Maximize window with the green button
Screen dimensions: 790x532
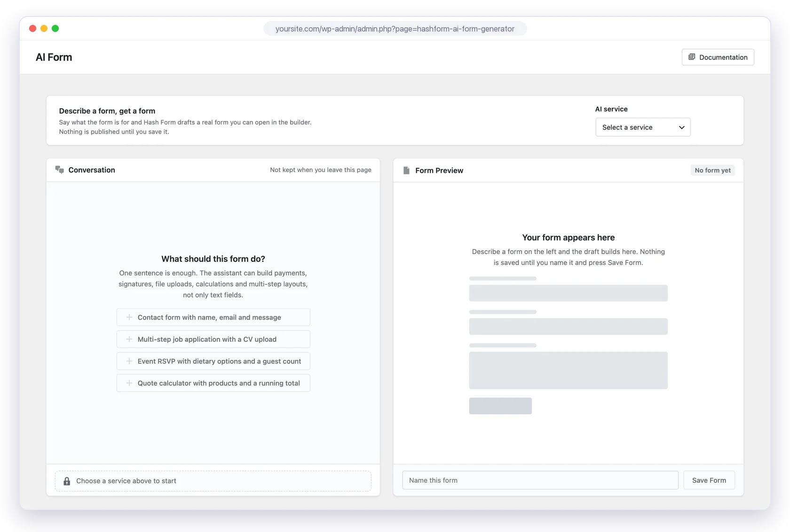tap(55, 29)
